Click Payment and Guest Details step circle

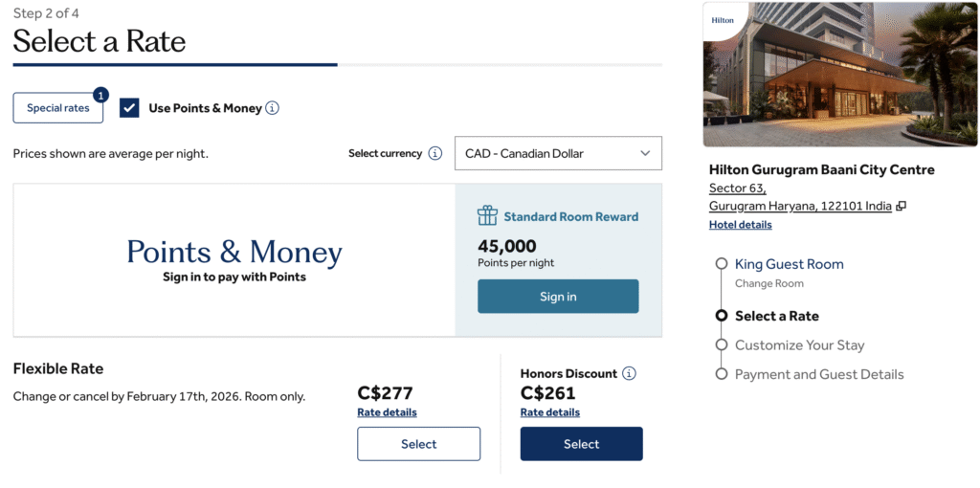point(722,374)
